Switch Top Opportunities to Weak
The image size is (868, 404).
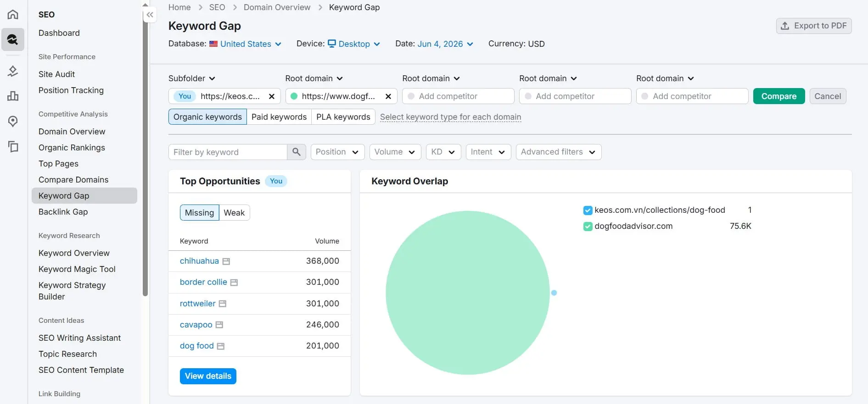pyautogui.click(x=234, y=213)
